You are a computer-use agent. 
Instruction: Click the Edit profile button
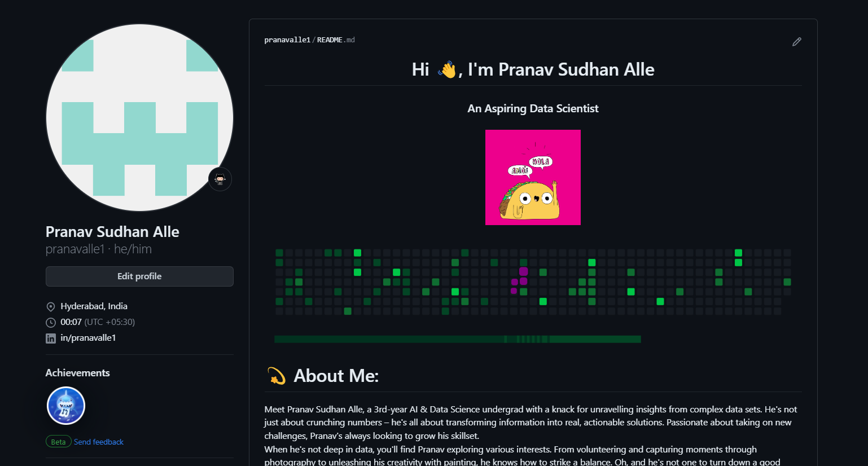(139, 276)
